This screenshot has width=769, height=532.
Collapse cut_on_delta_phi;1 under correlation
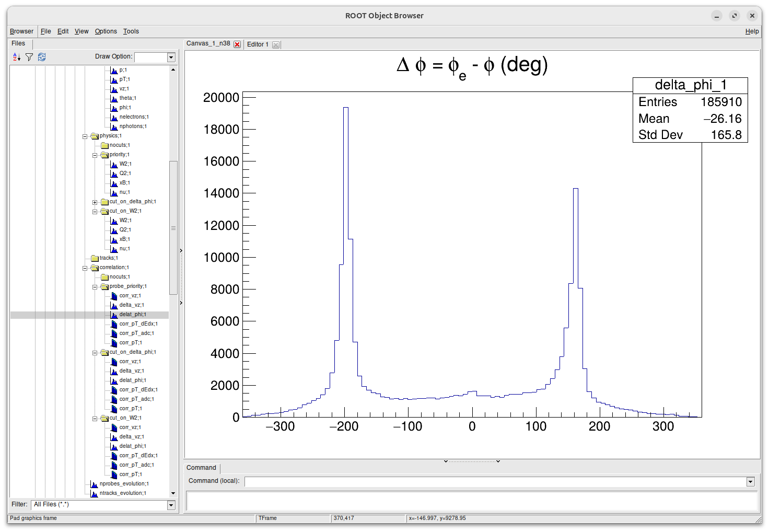point(95,353)
